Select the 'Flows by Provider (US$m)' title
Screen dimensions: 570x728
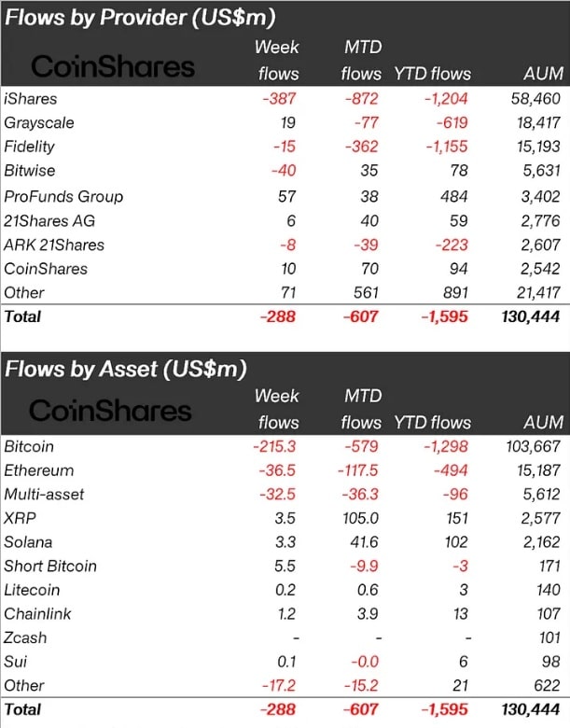pos(140,17)
